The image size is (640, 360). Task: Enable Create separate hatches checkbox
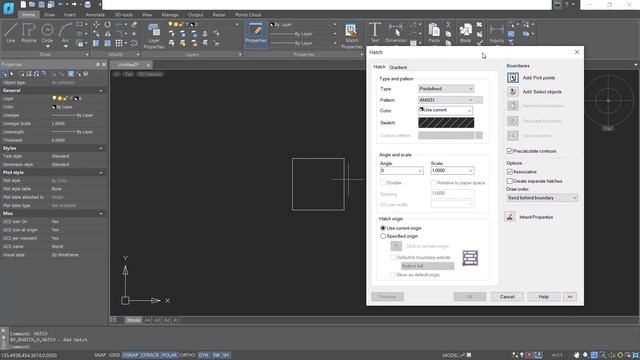(x=509, y=181)
